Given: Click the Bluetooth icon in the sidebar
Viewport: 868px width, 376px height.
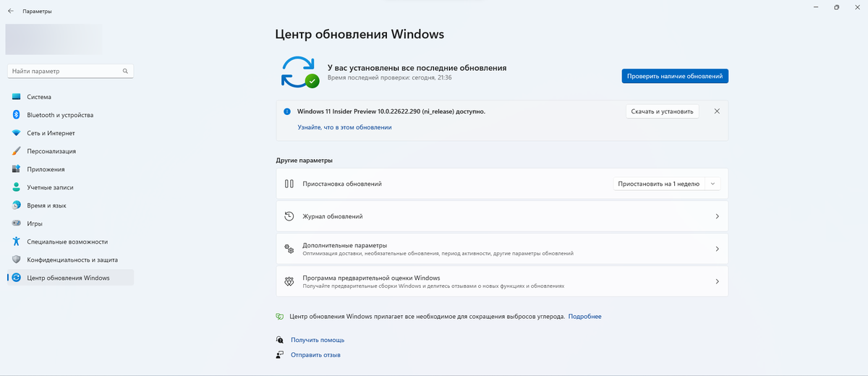Looking at the screenshot, I should pyautogui.click(x=16, y=115).
